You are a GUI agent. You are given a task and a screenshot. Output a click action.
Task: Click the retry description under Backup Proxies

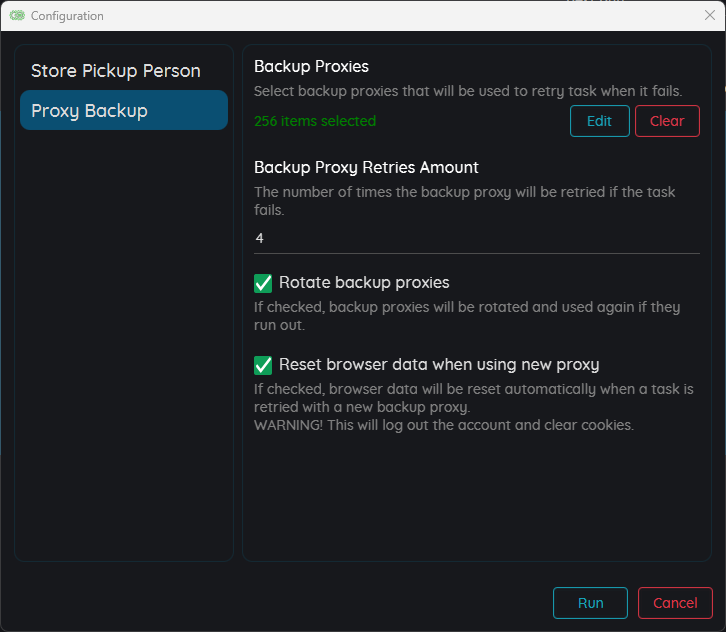click(468, 91)
